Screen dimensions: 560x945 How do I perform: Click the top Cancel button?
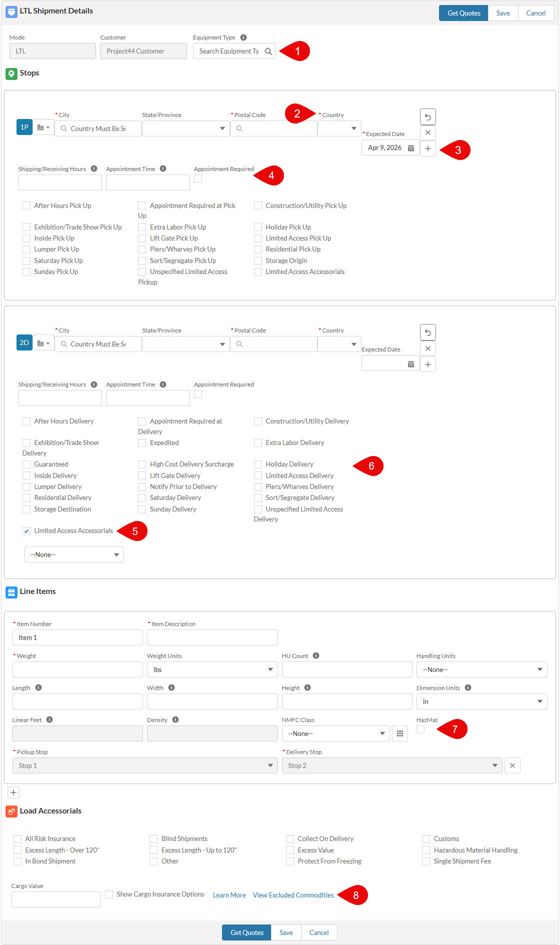coord(536,13)
